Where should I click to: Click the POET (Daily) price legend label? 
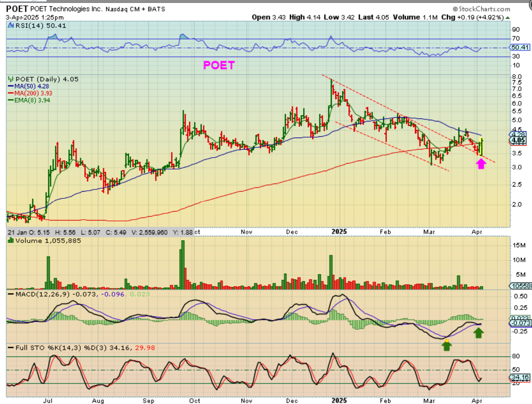tap(39, 79)
